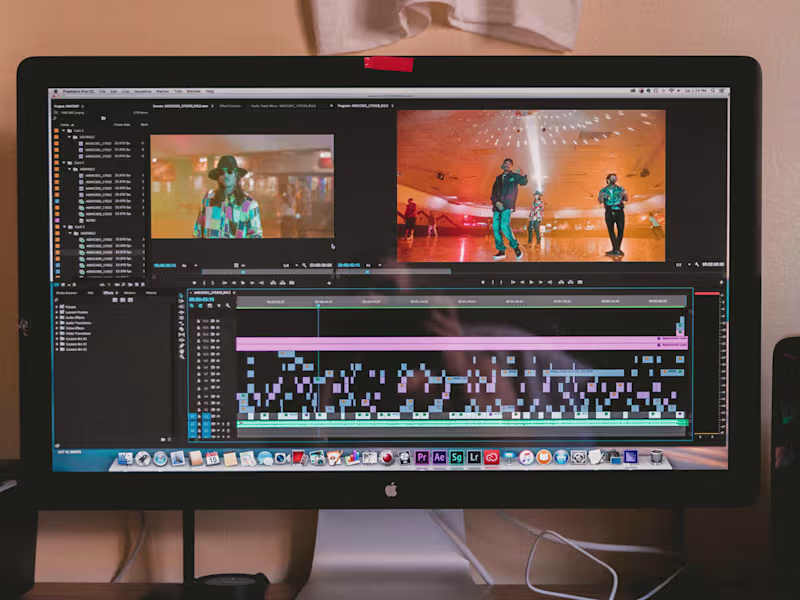Open source monitor settings wrench
This screenshot has width=800, height=600.
pyautogui.click(x=305, y=265)
